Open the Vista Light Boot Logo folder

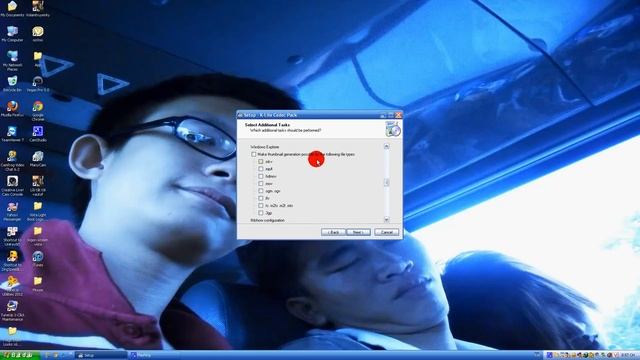point(38,211)
